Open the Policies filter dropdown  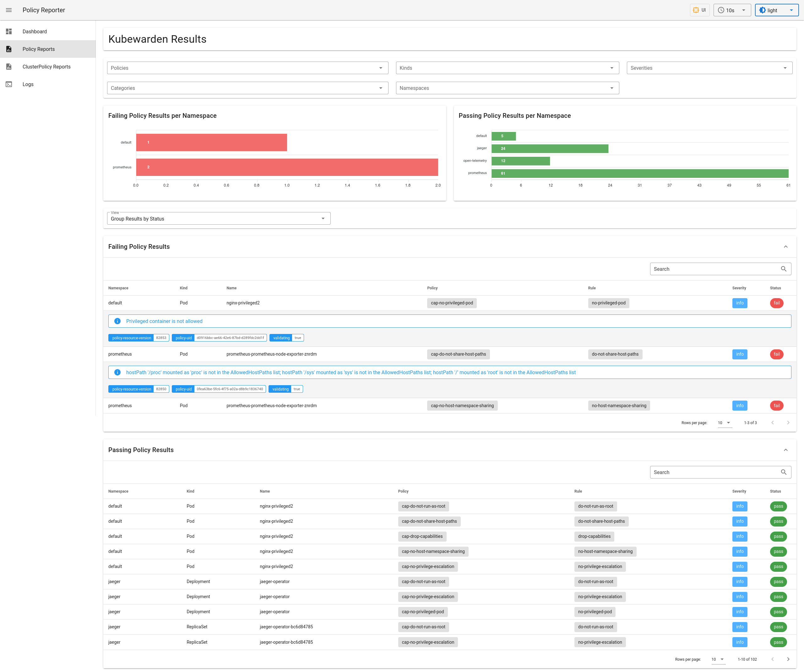click(x=247, y=68)
